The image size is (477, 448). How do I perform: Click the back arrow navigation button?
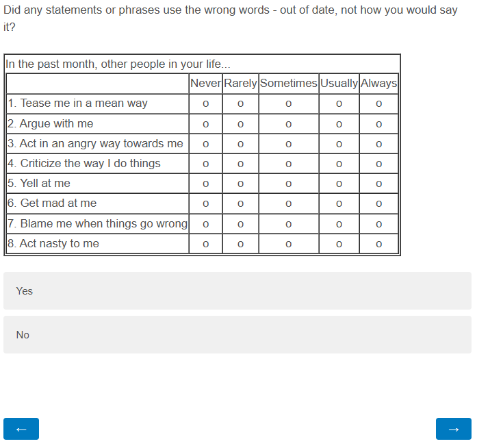tap(21, 429)
